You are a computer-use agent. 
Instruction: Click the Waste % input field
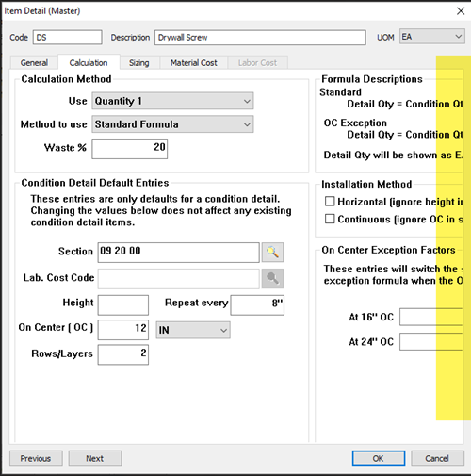click(x=130, y=149)
